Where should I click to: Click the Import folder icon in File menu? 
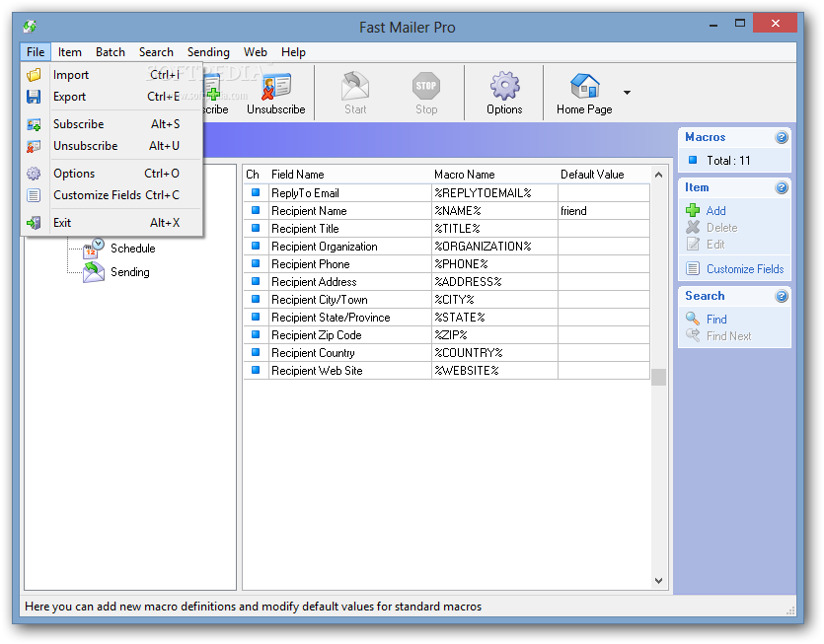pos(34,75)
